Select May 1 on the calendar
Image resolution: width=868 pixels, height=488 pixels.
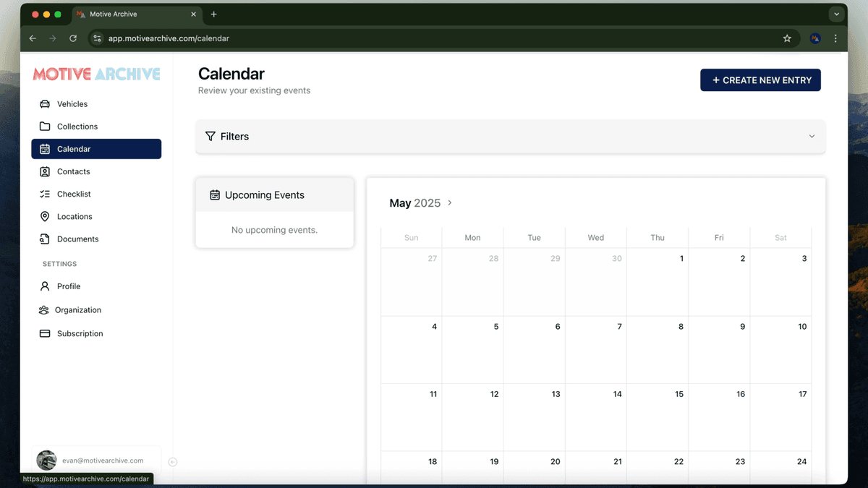[x=658, y=282]
